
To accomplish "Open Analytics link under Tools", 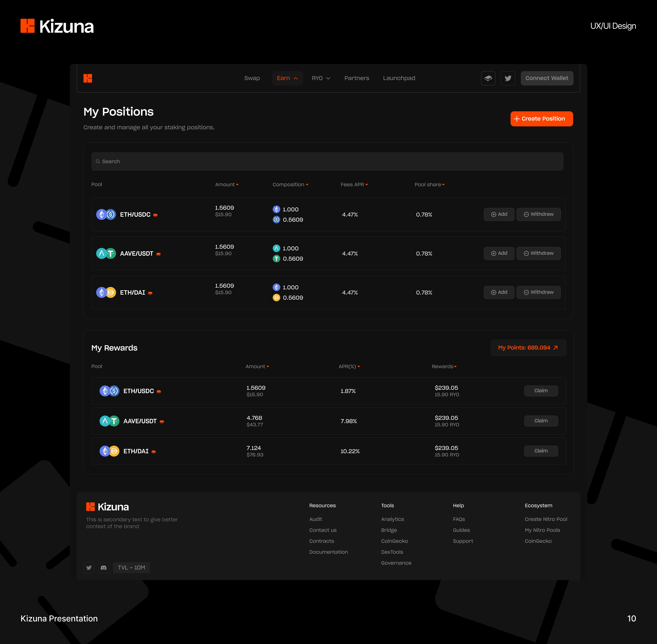I will 392,519.
